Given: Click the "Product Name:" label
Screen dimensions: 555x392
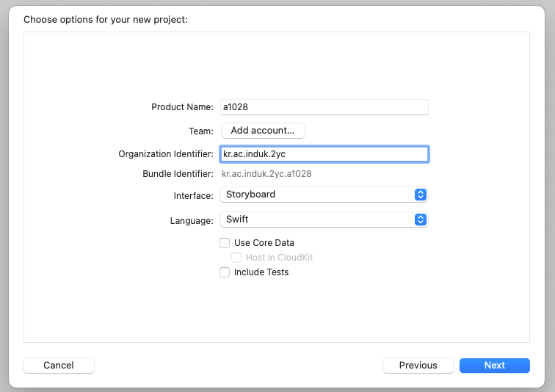Looking at the screenshot, I should 182,107.
